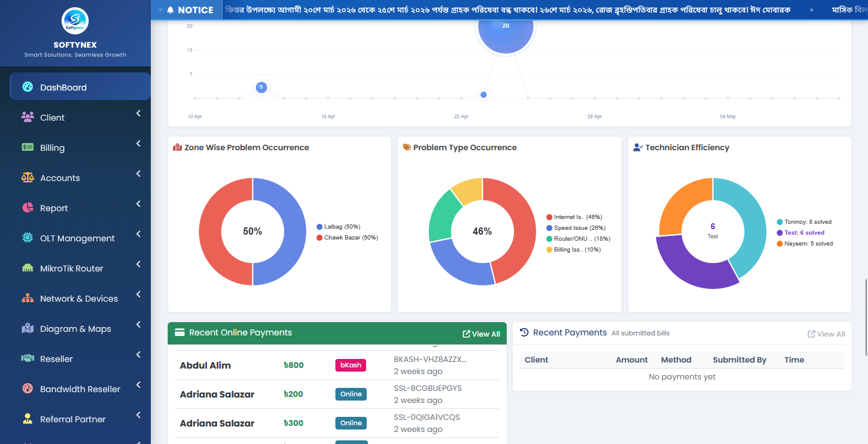Expand the Billing menu chevron

point(138,144)
